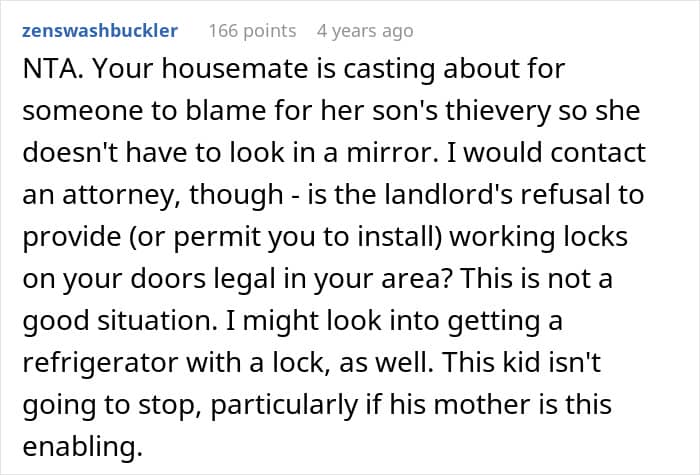Open zenswashbuckler's user profile link
Screen dimensions: 700x475
coord(100,31)
